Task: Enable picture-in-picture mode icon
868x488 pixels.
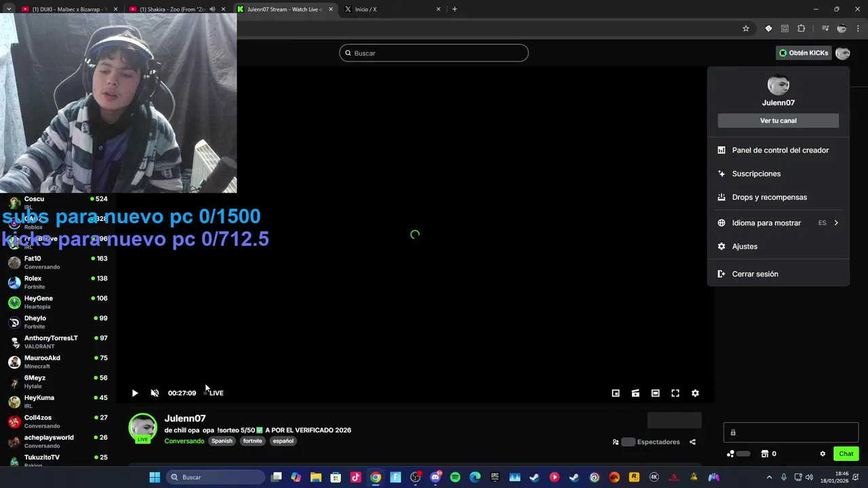Action: (x=616, y=393)
